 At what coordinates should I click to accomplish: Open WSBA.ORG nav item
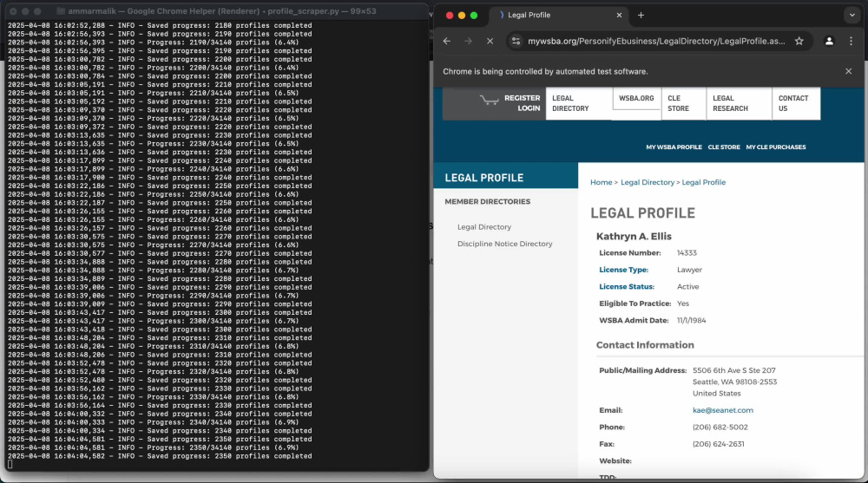pos(636,99)
